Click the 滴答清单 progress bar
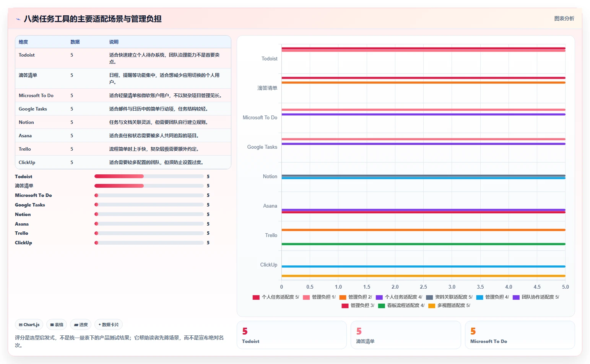This screenshot has width=590, height=364. pyautogui.click(x=149, y=186)
